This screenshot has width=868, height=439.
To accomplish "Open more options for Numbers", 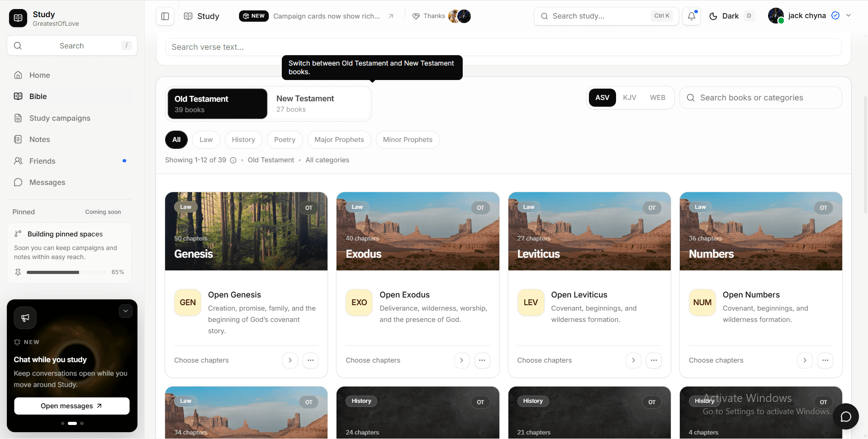I will coord(825,360).
